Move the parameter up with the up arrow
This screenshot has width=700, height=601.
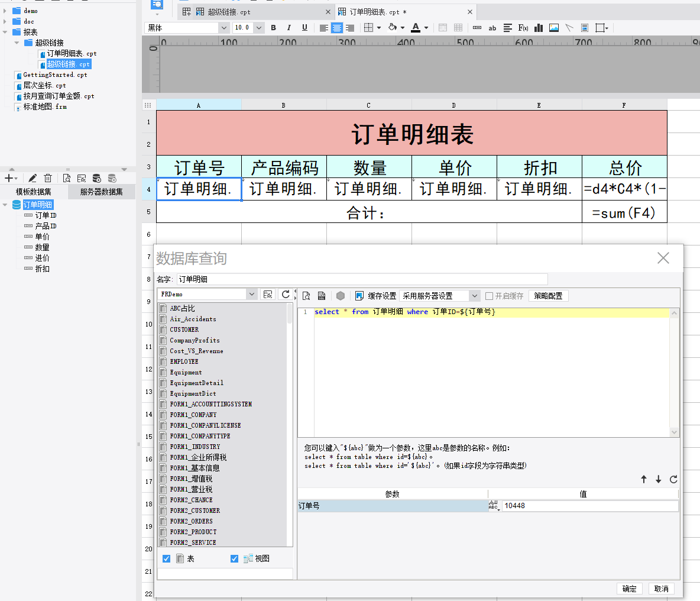point(644,479)
